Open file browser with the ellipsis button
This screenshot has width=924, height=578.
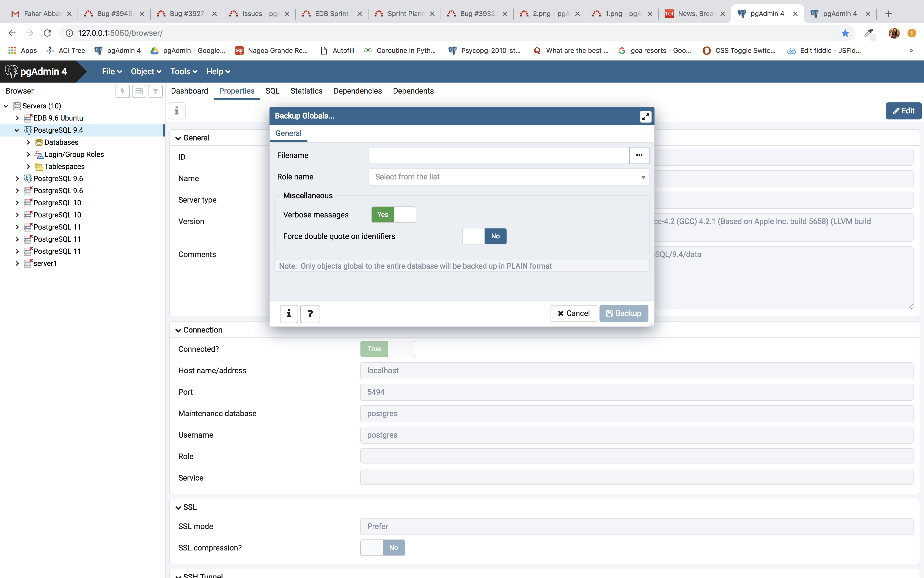639,155
